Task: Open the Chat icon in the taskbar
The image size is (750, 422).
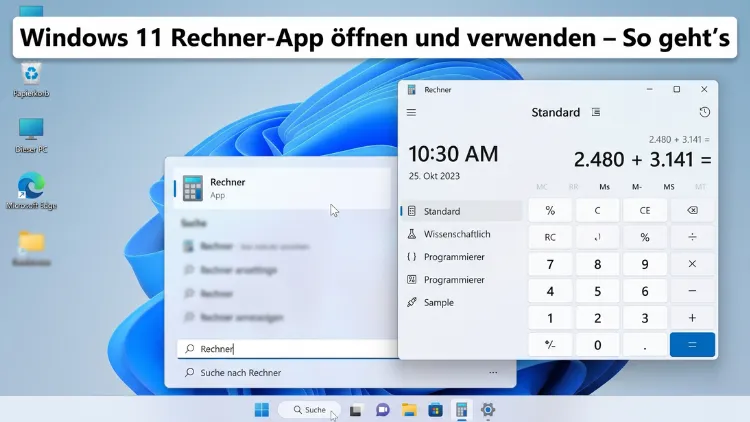Action: 383,410
